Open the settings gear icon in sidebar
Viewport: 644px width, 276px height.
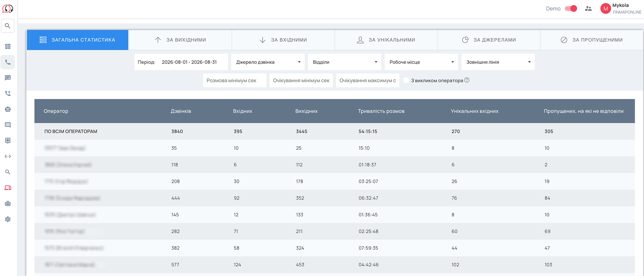tap(8, 219)
